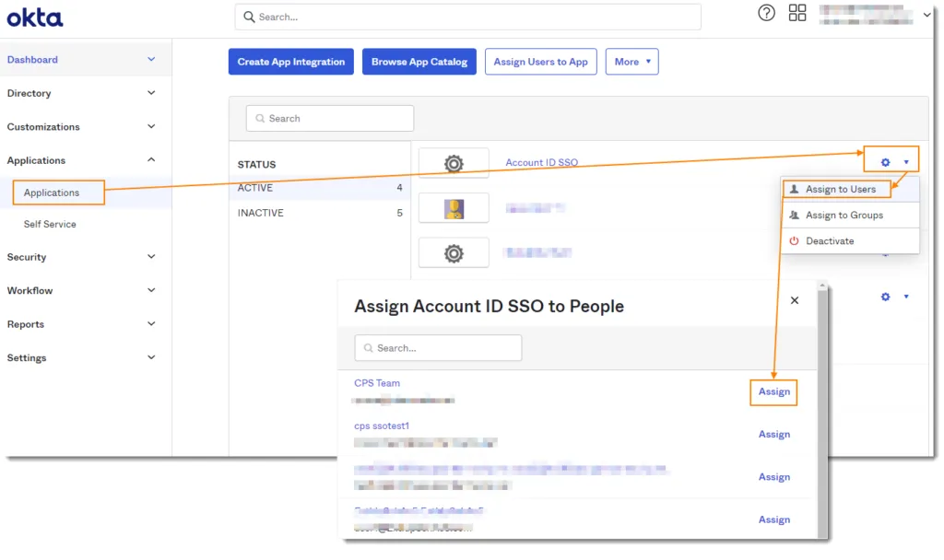Assign the app to CPS Team
Screen dimensions: 944x560
pyautogui.click(x=773, y=391)
